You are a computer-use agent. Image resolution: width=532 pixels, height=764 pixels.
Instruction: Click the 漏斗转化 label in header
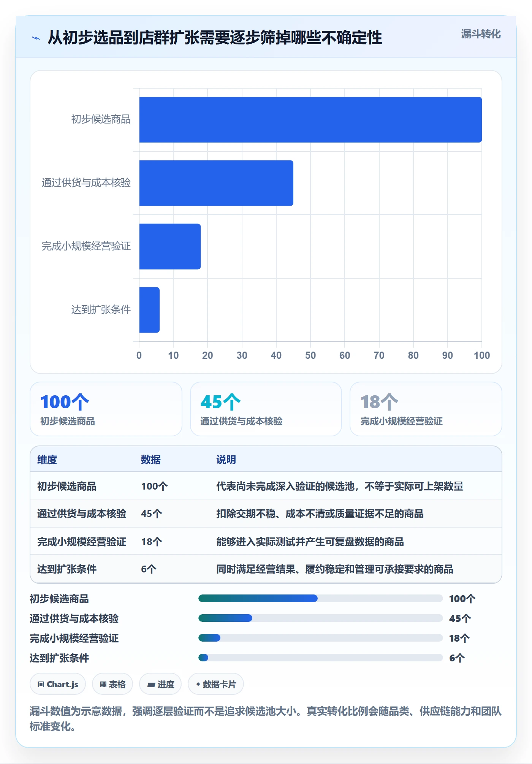(x=481, y=34)
